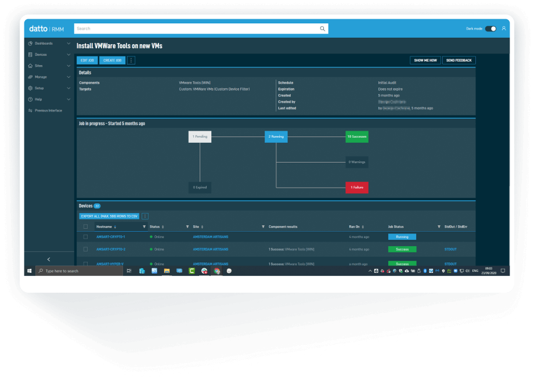Filter the Status column
Viewport: 534px width, 392px height.
(187, 226)
